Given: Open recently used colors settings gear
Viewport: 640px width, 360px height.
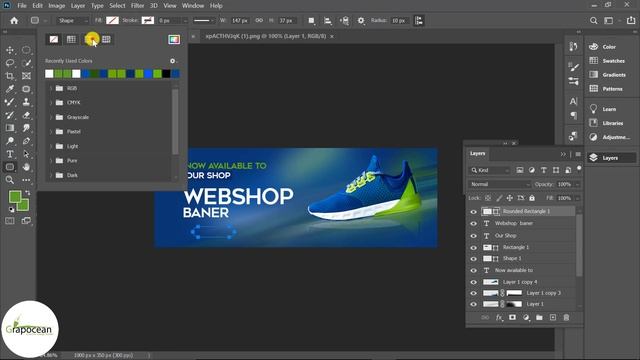Looking at the screenshot, I should [x=173, y=61].
